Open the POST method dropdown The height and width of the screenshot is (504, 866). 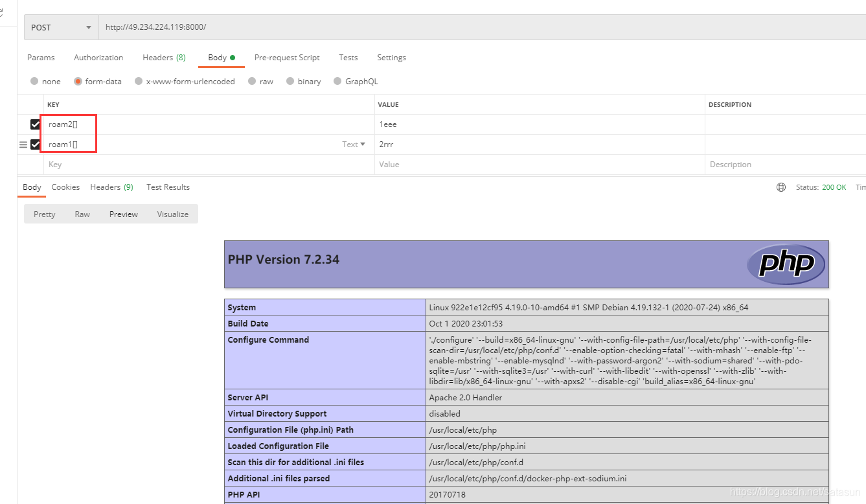(x=62, y=27)
